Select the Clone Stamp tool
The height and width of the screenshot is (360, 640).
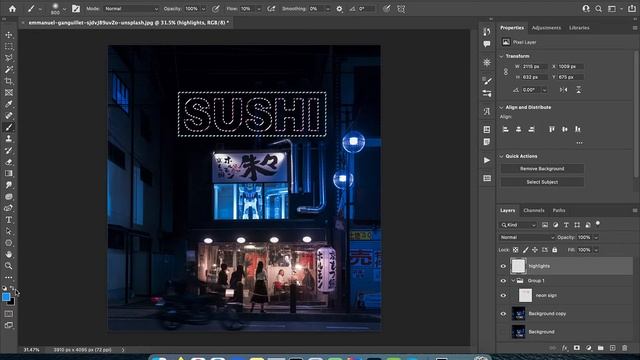(x=9, y=139)
